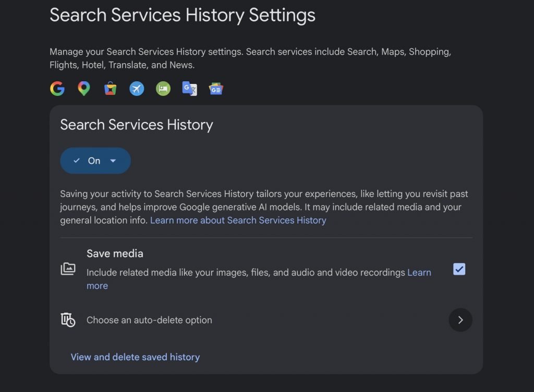Uncheck the Save media checkbox

(x=459, y=269)
